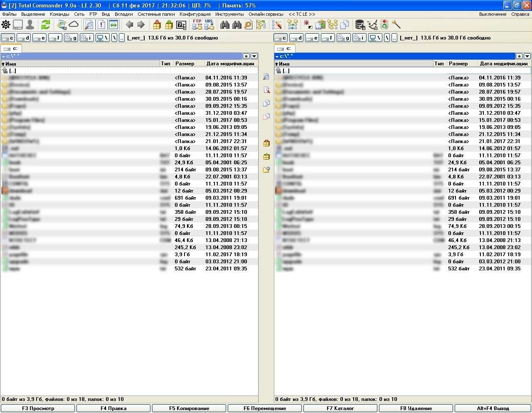Toggle the red exclamation button

tap(101, 25)
